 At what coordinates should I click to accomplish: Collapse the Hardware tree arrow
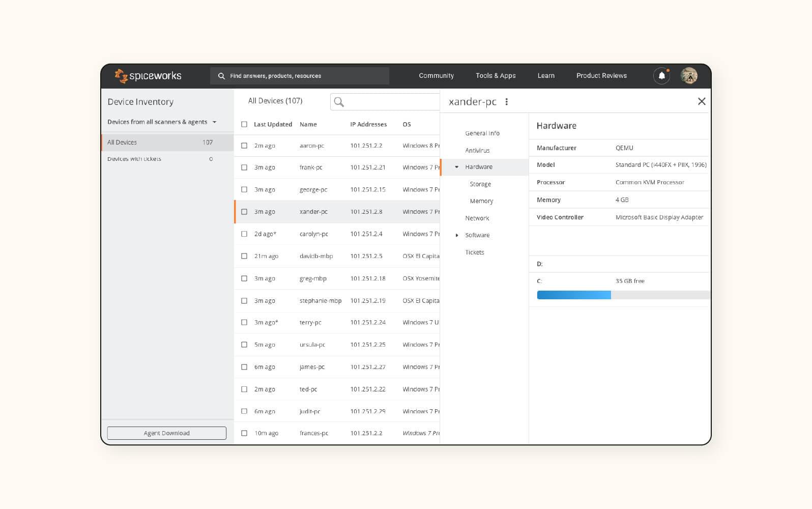[x=457, y=167]
